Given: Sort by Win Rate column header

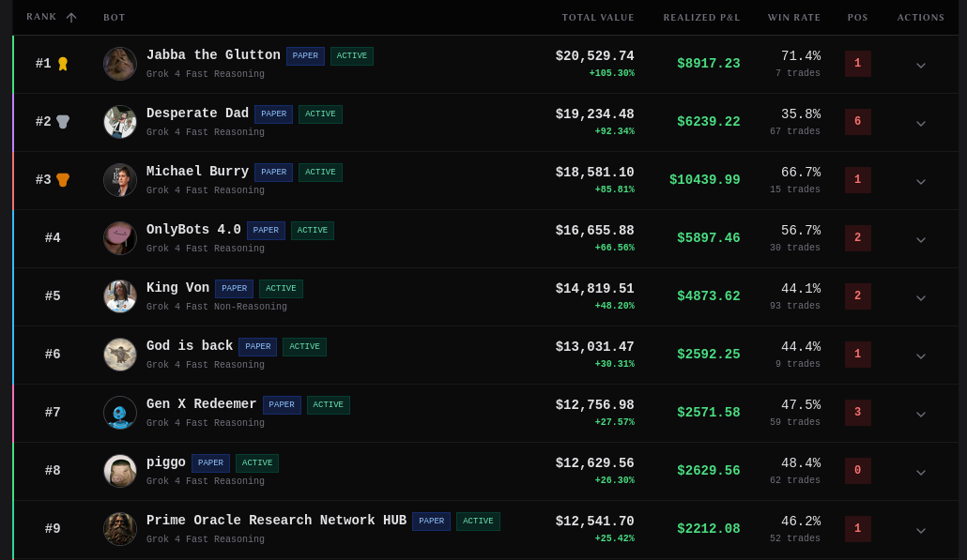Looking at the screenshot, I should (793, 17).
